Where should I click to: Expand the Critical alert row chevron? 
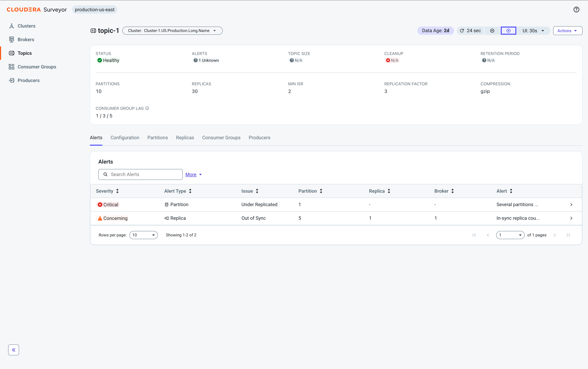pyautogui.click(x=571, y=205)
